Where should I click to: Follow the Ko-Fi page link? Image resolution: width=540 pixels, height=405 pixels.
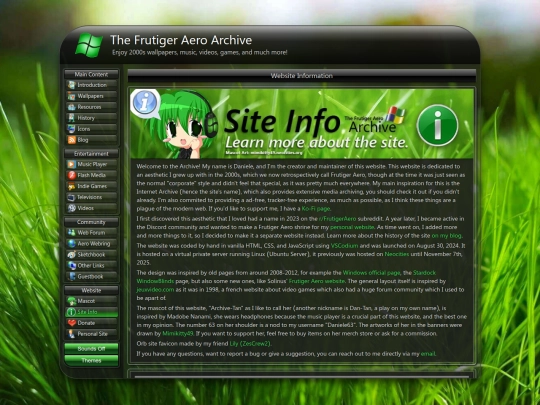(316, 209)
